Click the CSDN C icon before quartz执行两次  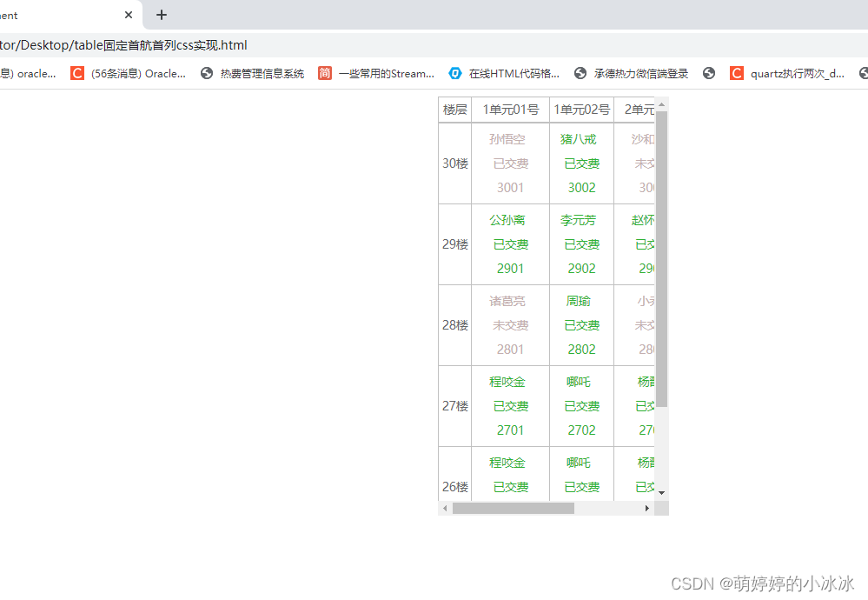pyautogui.click(x=736, y=73)
